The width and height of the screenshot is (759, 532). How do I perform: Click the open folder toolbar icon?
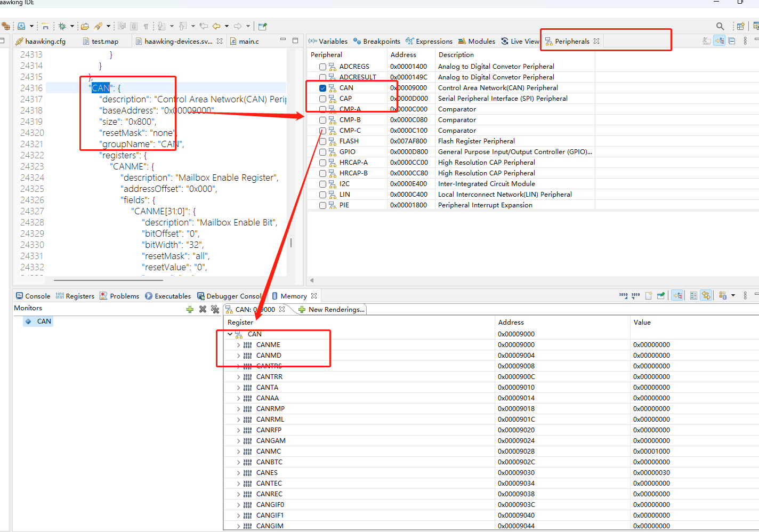pyautogui.click(x=85, y=26)
